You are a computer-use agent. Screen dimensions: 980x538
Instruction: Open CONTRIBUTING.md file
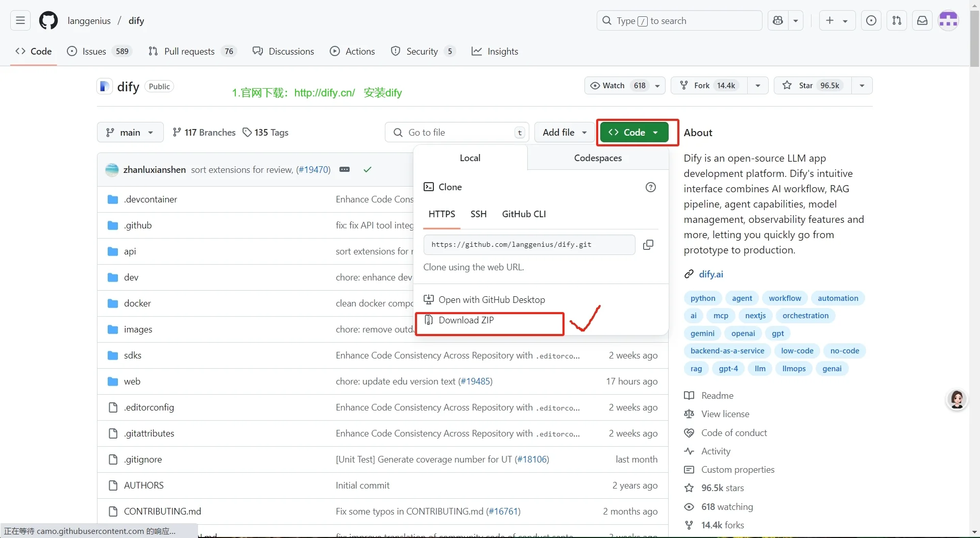(x=162, y=511)
